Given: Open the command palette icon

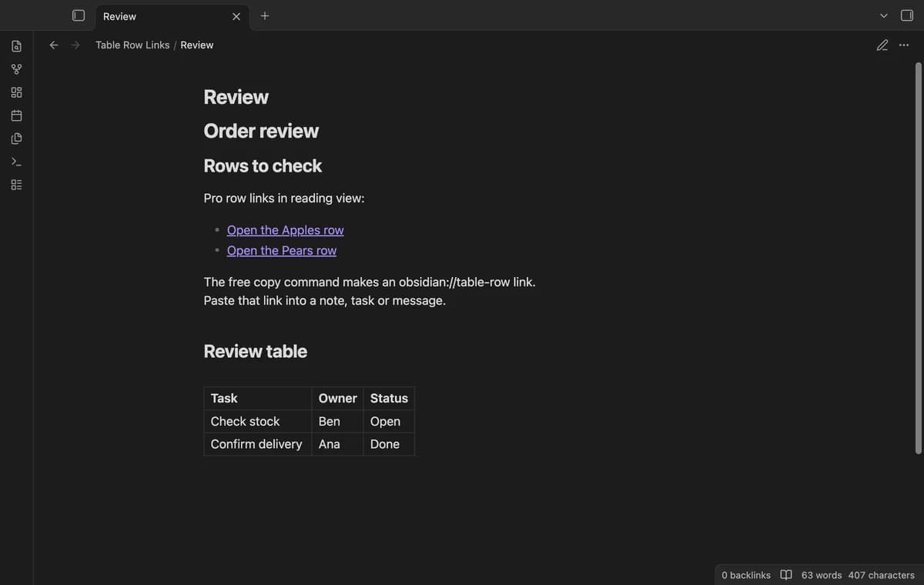Looking at the screenshot, I should (x=16, y=162).
